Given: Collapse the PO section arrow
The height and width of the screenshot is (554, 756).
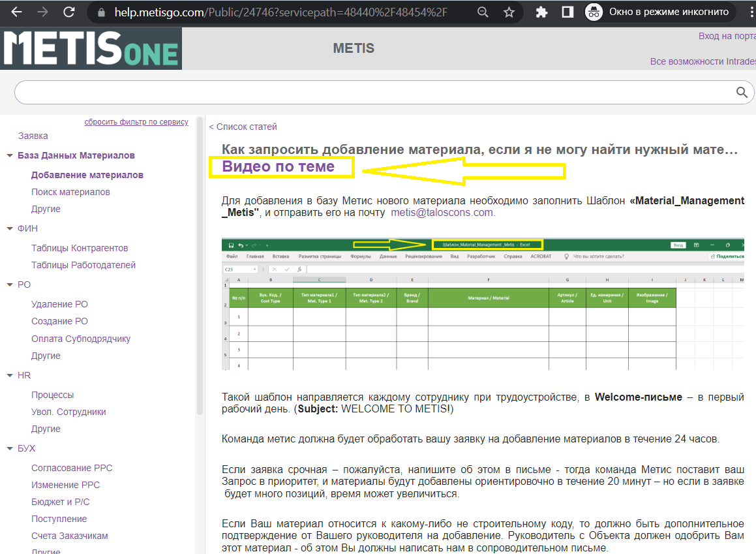Looking at the screenshot, I should [x=10, y=285].
